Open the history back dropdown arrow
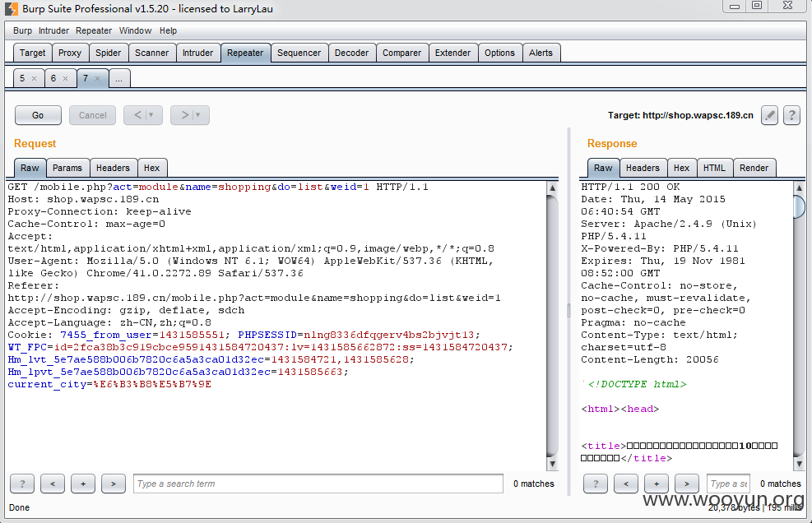 [x=151, y=115]
